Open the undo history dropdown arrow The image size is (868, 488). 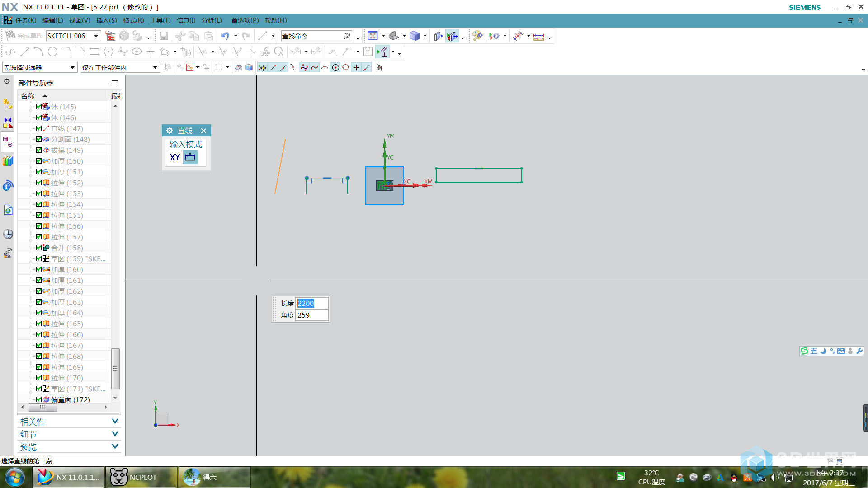point(236,36)
